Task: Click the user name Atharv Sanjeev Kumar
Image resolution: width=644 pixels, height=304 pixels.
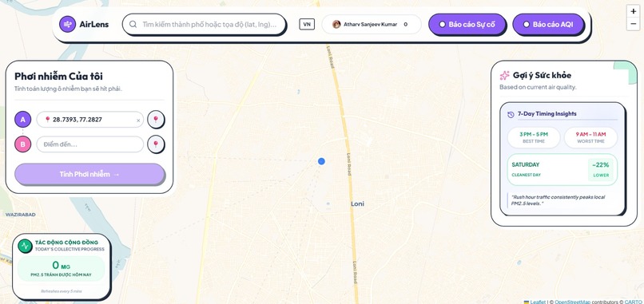Action: pyautogui.click(x=370, y=24)
